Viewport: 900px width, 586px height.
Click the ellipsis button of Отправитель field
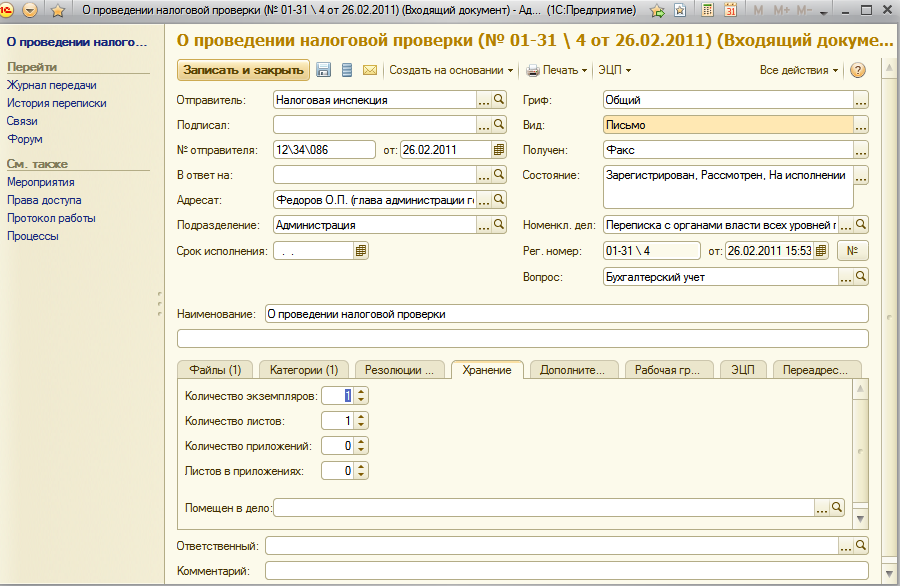484,100
